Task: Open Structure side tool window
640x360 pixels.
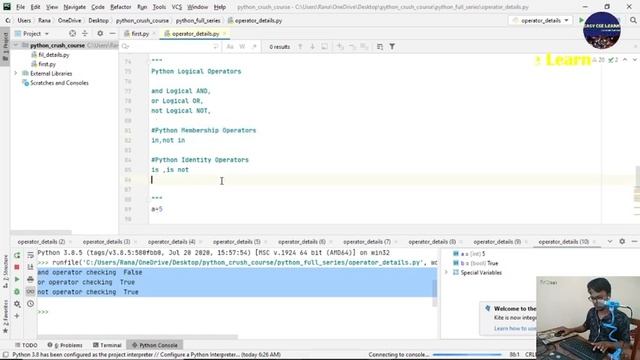Action: (x=5, y=270)
